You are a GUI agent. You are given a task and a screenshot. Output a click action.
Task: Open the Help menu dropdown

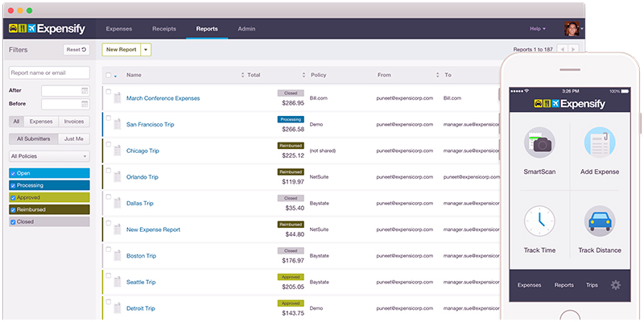click(x=538, y=29)
